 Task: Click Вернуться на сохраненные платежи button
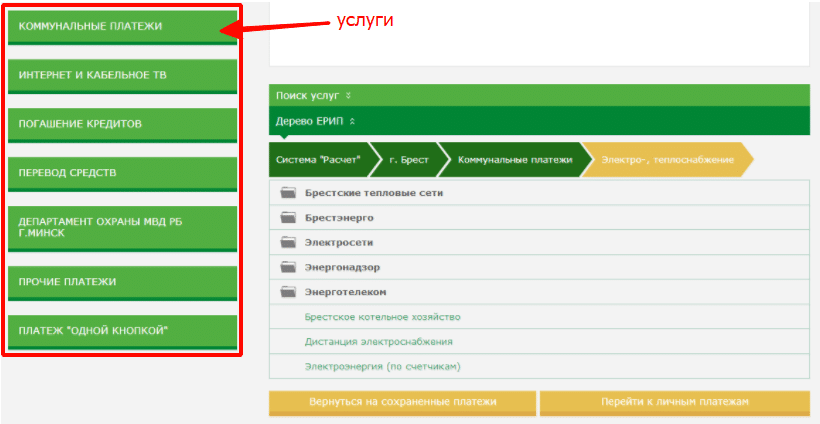tap(403, 403)
